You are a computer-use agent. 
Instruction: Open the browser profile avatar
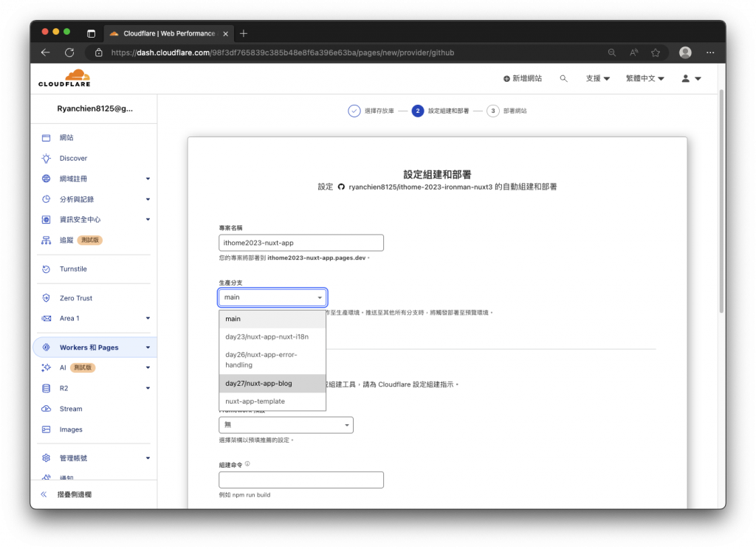tap(685, 52)
